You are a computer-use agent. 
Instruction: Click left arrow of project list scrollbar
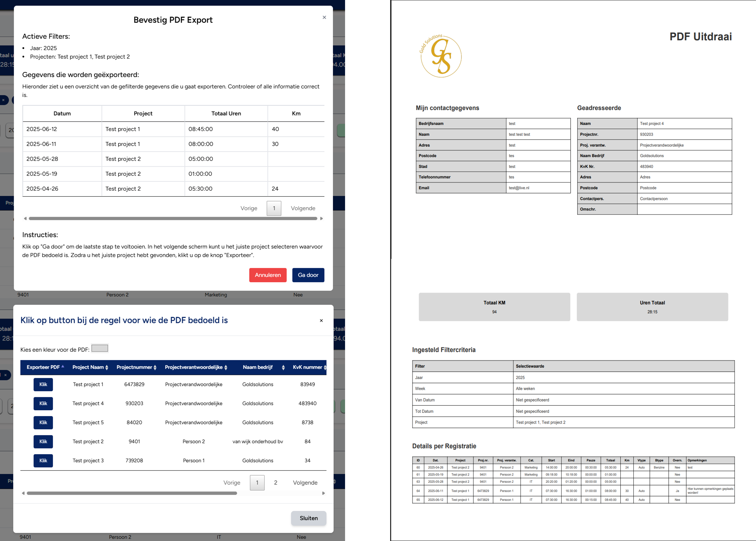(x=23, y=493)
